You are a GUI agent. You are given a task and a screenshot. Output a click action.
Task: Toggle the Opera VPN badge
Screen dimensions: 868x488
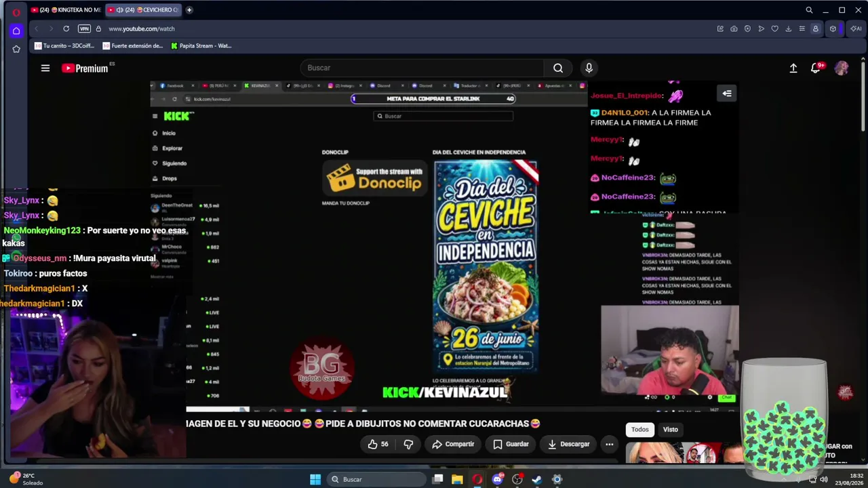pos(84,28)
